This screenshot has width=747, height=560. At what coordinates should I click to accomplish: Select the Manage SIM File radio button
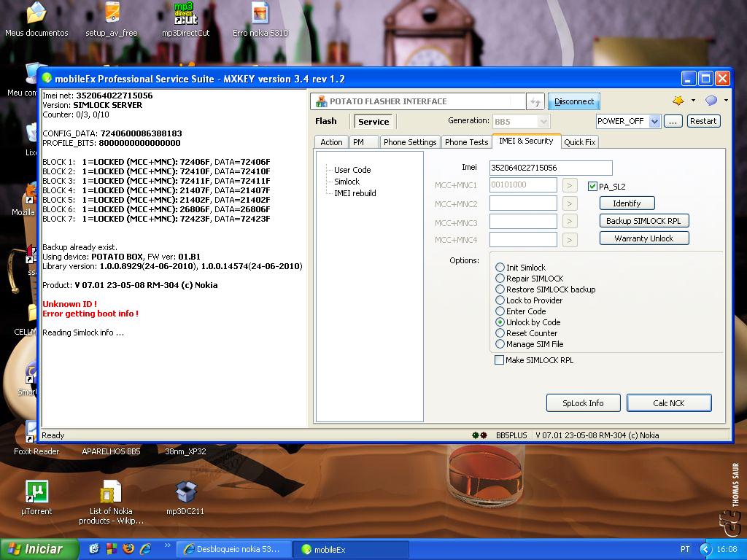pyautogui.click(x=500, y=344)
